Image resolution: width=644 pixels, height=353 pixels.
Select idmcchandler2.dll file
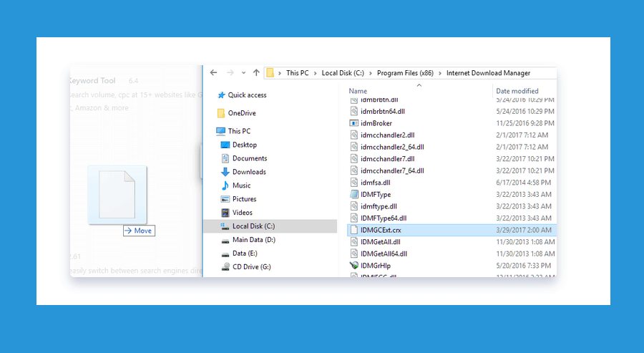387,135
